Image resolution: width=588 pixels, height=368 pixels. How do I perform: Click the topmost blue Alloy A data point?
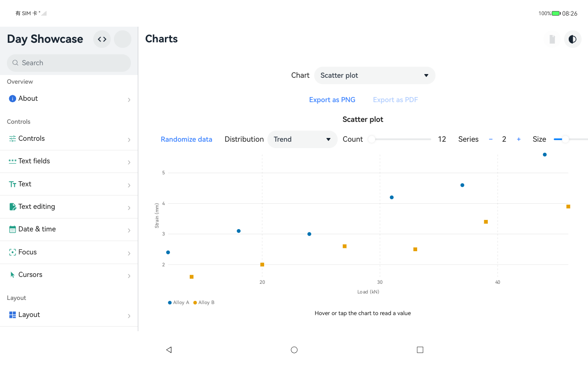coord(545,155)
